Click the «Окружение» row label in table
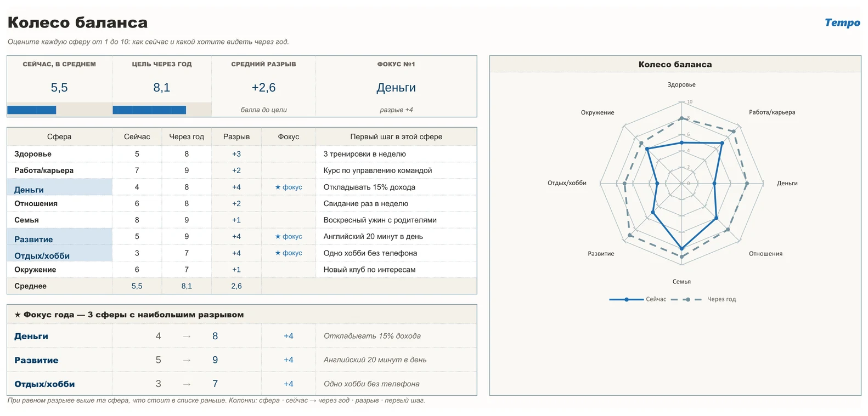 point(35,270)
